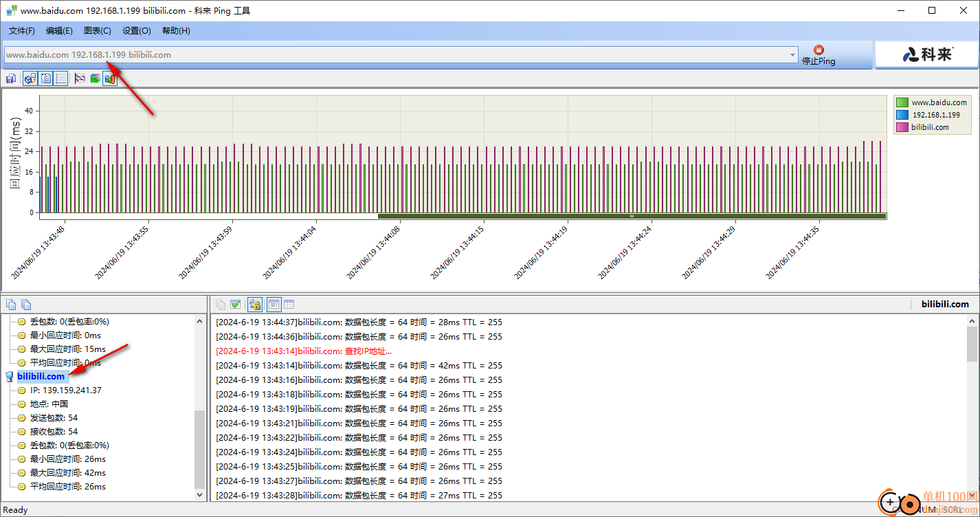The height and width of the screenshot is (517, 980).
Task: Maximize the Ping tool window
Action: tap(932, 10)
